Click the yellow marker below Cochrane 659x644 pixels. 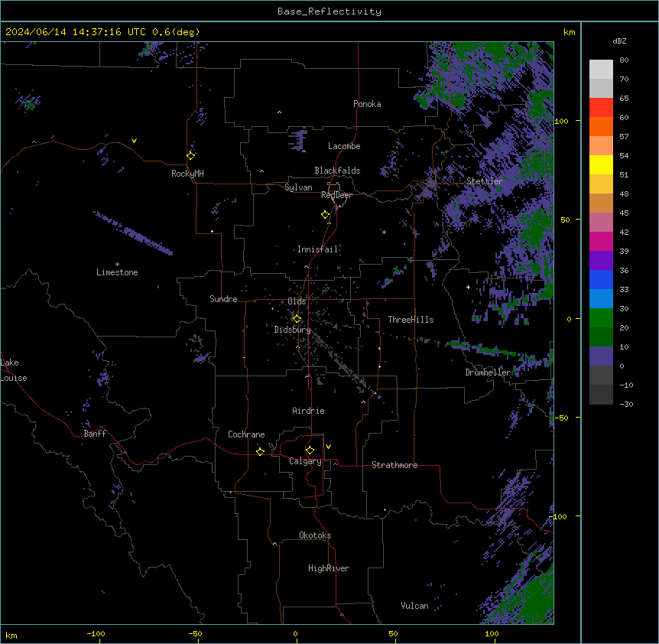(260, 451)
